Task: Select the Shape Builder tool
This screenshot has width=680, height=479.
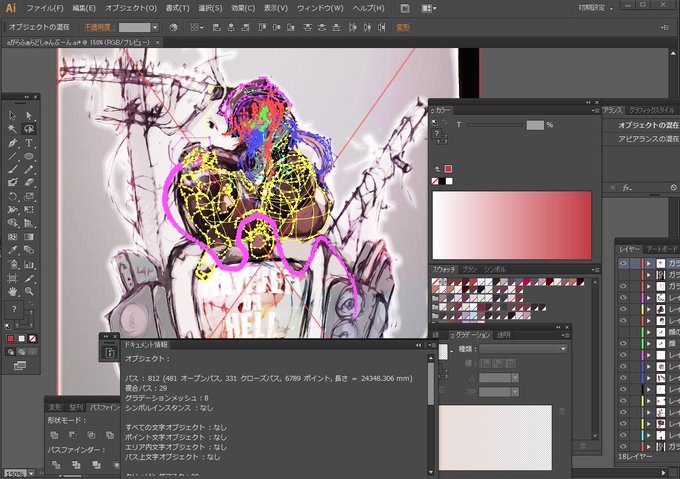Action: pos(12,223)
